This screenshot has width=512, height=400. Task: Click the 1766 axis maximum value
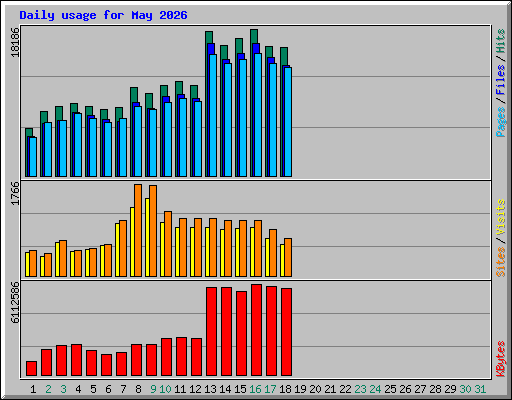coord(15,193)
